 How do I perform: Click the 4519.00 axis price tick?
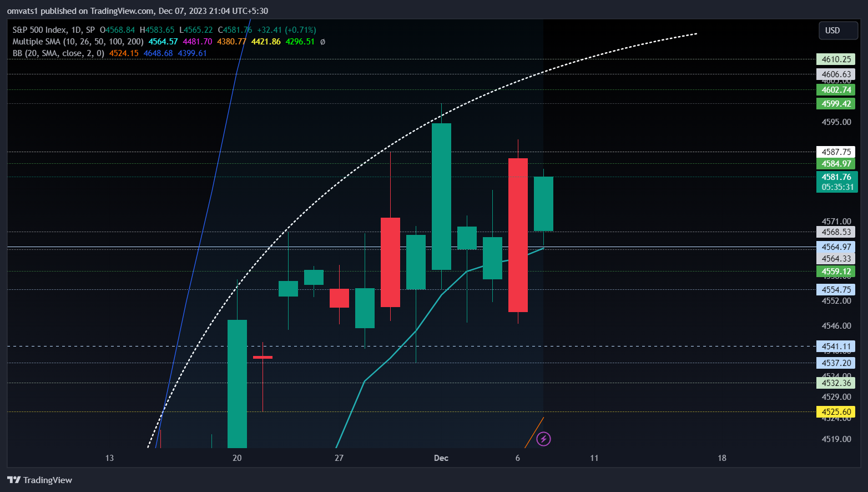pos(836,439)
